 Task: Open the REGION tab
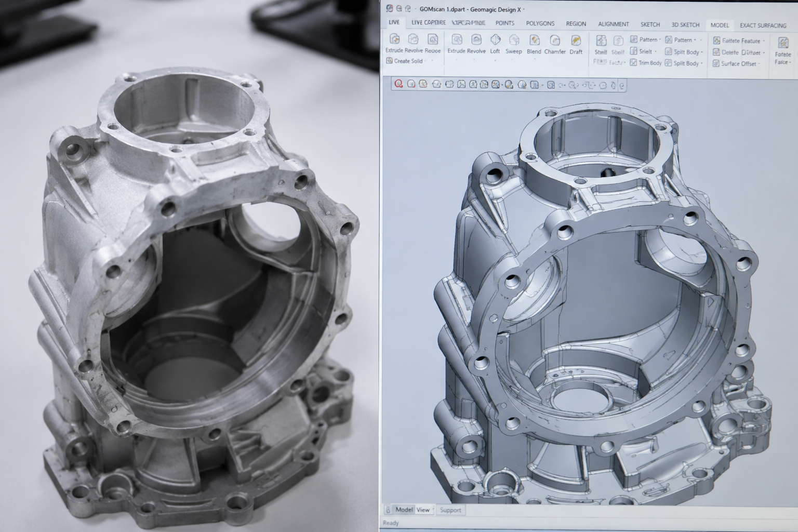click(576, 24)
